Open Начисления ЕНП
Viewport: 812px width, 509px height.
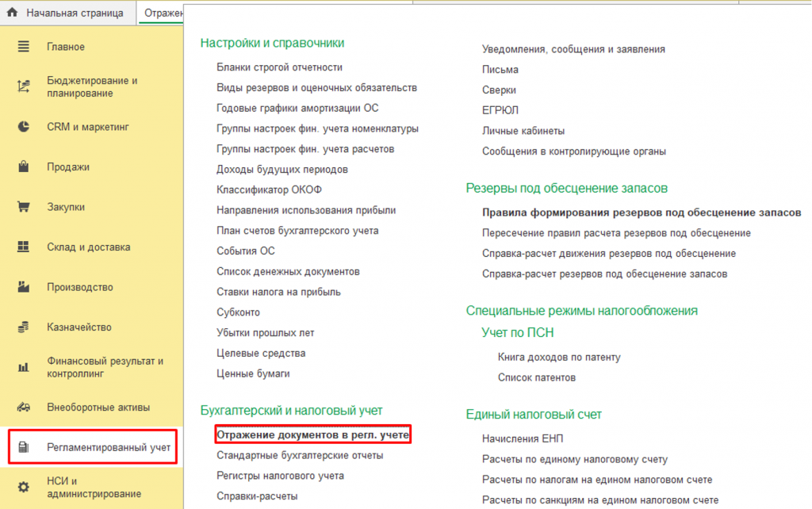[x=523, y=438]
